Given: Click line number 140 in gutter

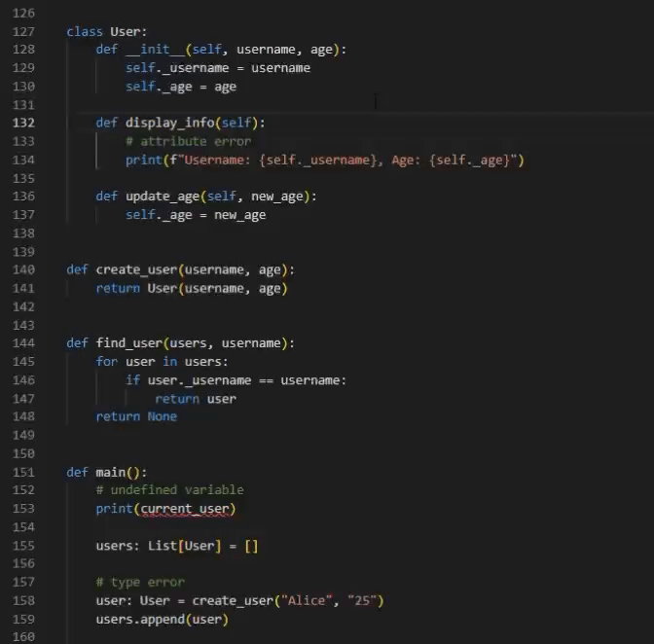Looking at the screenshot, I should click(23, 269).
